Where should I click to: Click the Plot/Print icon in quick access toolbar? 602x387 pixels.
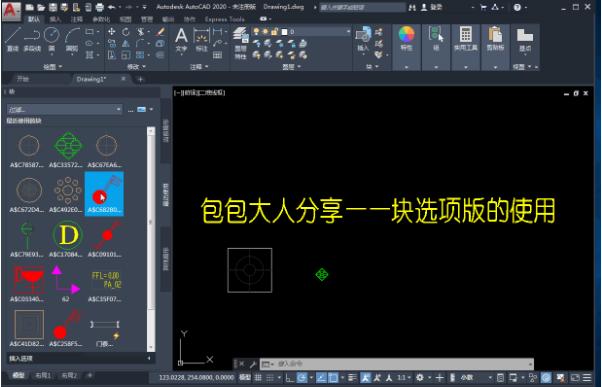(x=99, y=7)
